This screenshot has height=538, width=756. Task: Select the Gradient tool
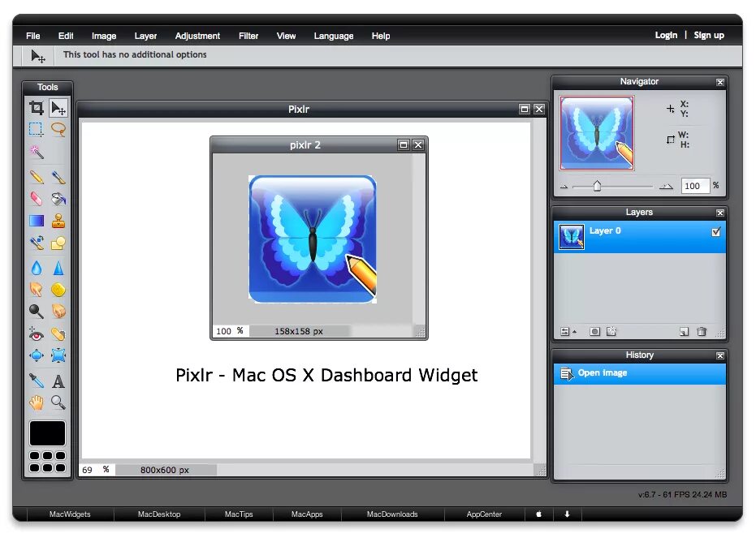click(x=37, y=221)
